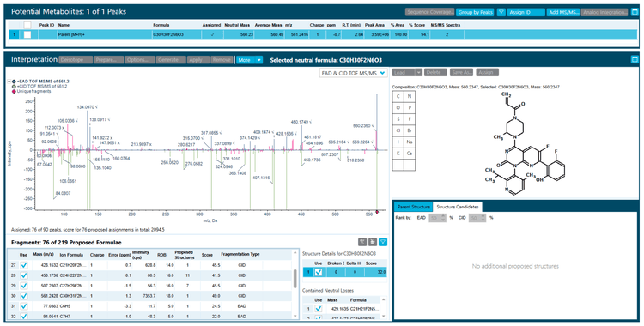Open the EAD & CID TOF MS/MS dropdown
The image size is (644, 326).
pyautogui.click(x=354, y=73)
